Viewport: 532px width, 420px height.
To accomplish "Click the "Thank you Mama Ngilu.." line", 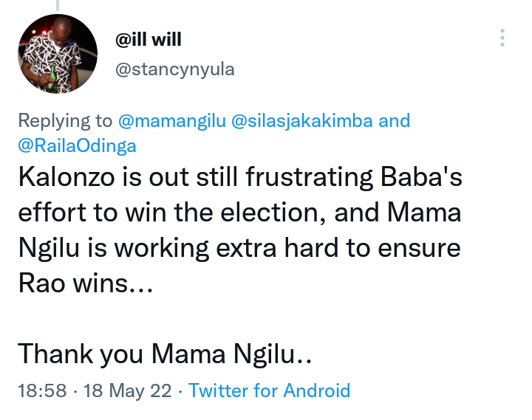I will click(165, 354).
